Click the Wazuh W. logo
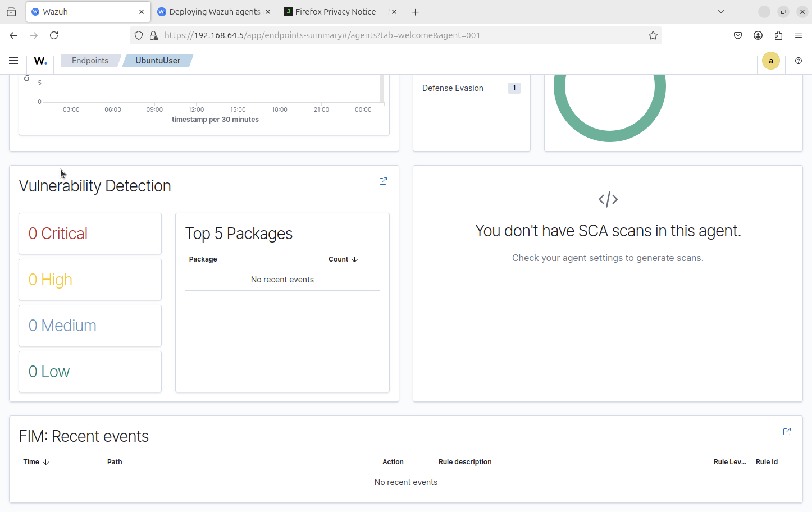The height and width of the screenshot is (512, 812). (40, 61)
